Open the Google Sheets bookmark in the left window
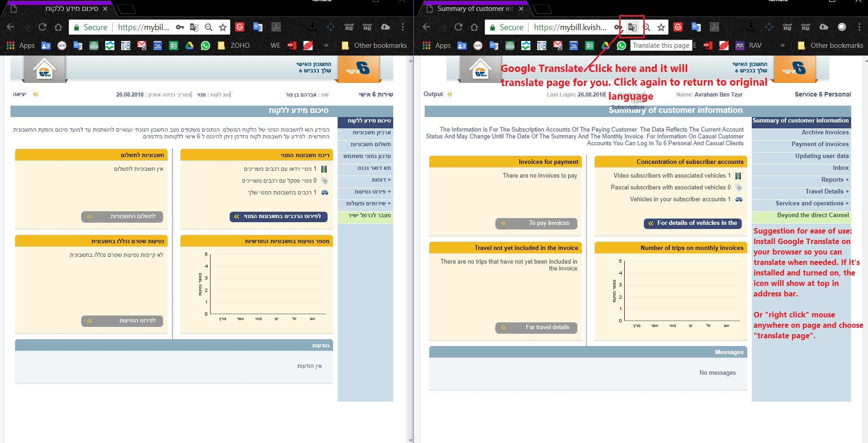 pos(174,46)
